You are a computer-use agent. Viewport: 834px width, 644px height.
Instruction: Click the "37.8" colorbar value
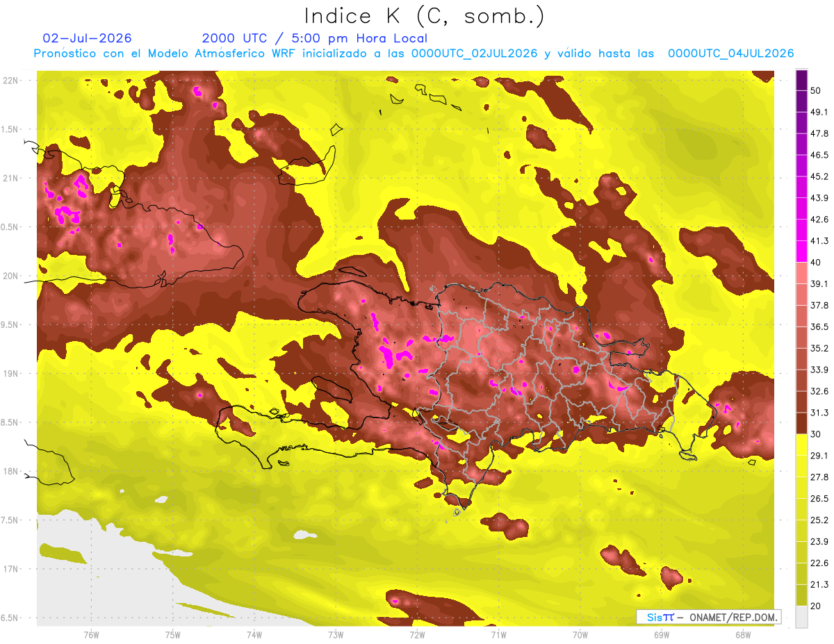point(819,306)
